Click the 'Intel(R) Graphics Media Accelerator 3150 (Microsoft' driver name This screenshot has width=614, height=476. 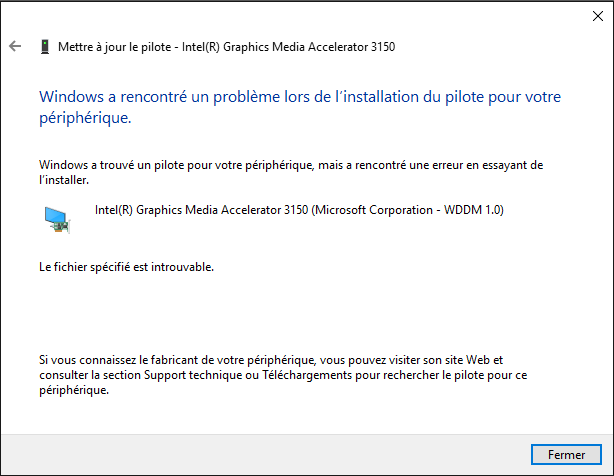(x=231, y=210)
